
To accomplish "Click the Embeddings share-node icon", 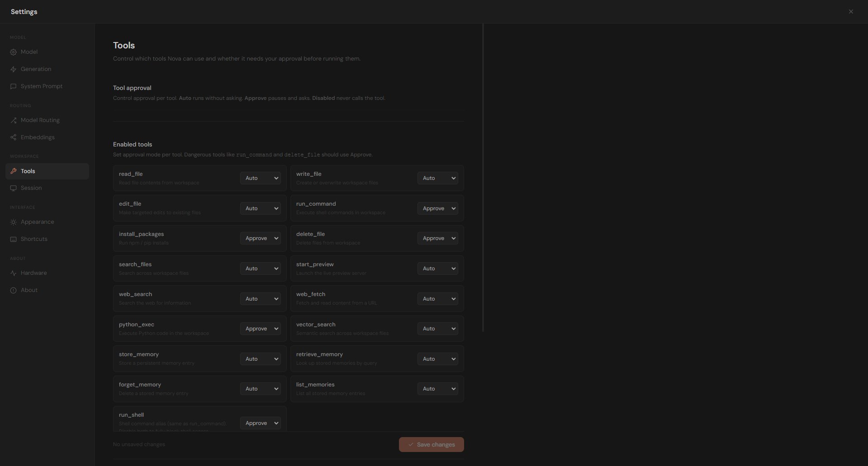I will click(14, 137).
